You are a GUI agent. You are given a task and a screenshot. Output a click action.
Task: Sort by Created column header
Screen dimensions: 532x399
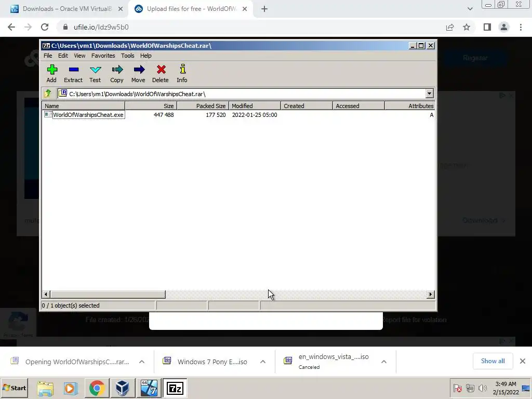click(307, 106)
